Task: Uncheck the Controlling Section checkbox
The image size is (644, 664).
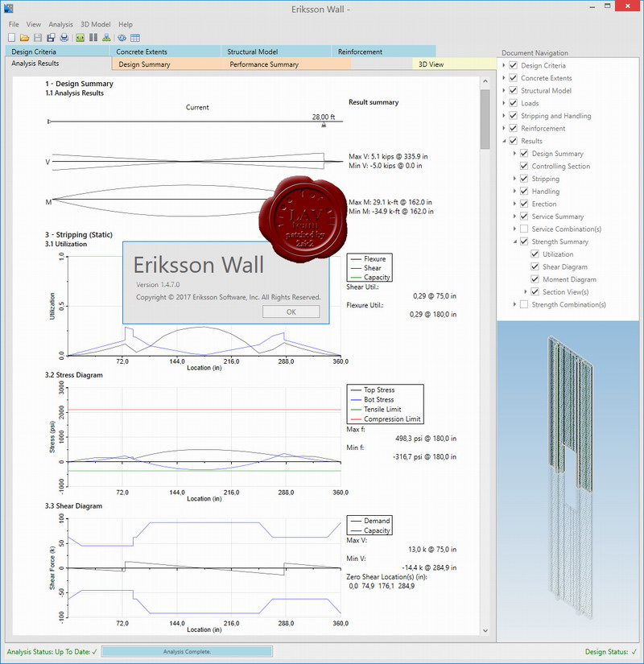Action: click(x=524, y=166)
